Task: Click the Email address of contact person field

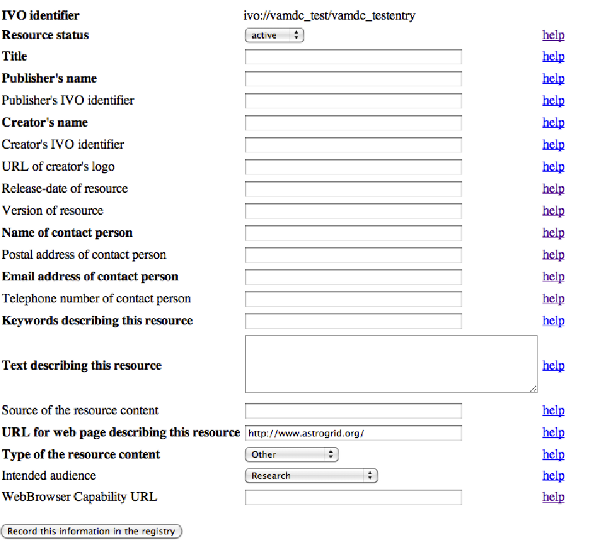Action: pyautogui.click(x=353, y=277)
